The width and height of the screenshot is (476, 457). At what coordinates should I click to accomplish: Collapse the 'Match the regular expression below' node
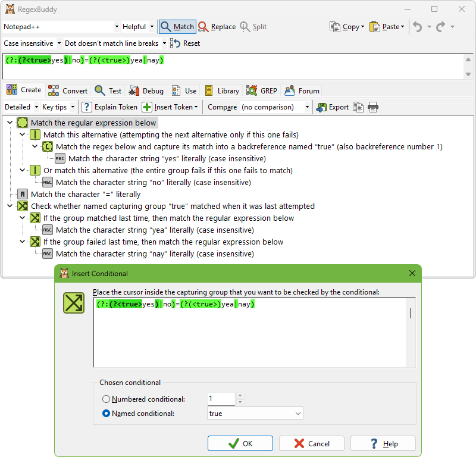coord(10,123)
